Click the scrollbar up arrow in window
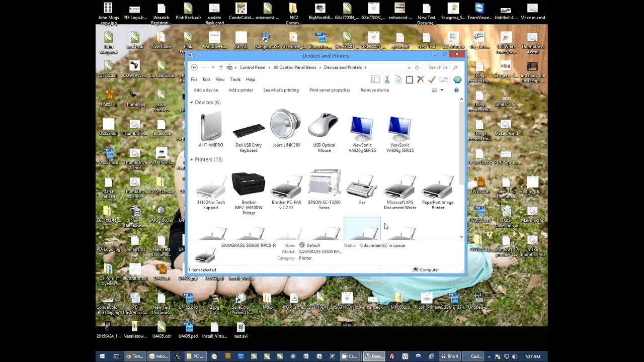 click(x=461, y=100)
